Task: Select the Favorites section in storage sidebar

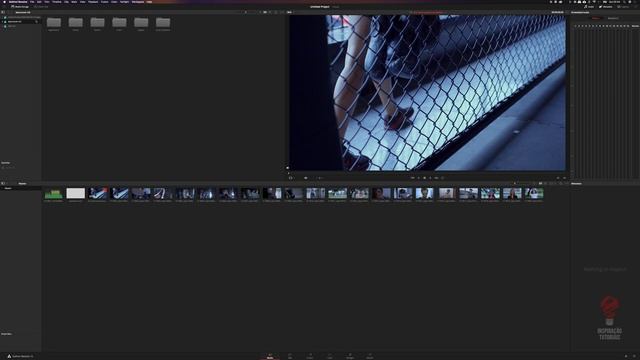Action: pos(5,162)
